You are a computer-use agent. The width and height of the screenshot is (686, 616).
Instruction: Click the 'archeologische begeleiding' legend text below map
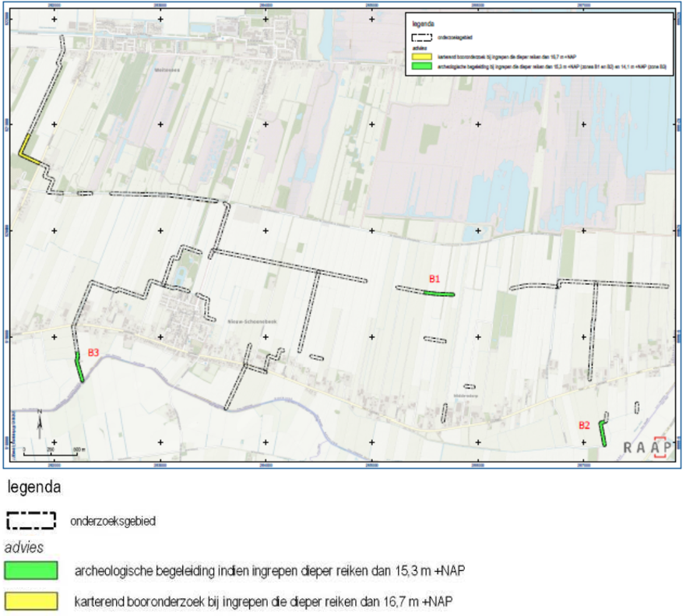coord(265,572)
